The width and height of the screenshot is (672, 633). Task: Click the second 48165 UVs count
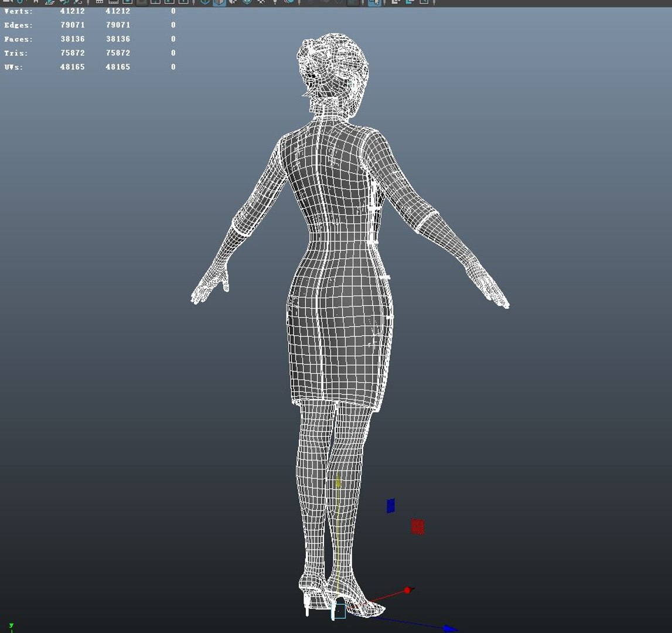coord(118,67)
